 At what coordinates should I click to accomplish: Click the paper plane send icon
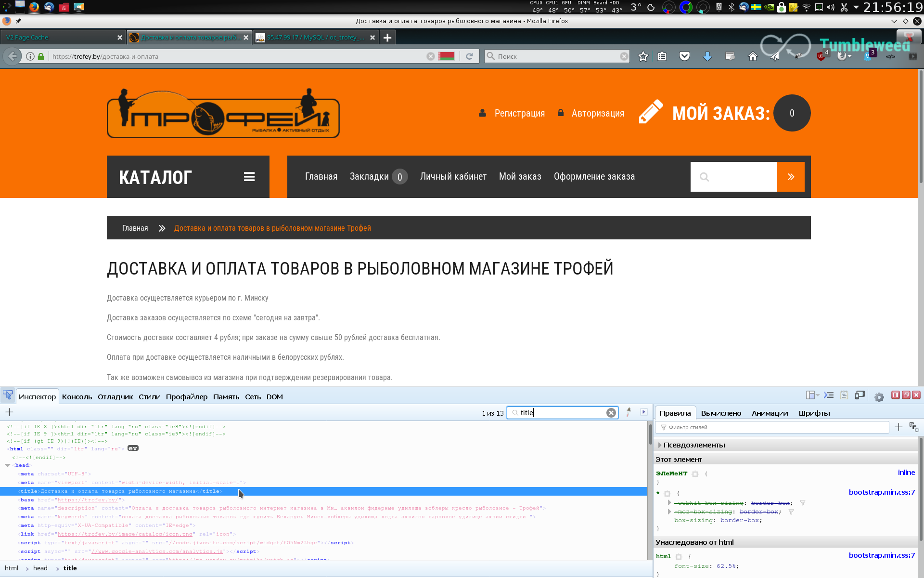(x=774, y=56)
